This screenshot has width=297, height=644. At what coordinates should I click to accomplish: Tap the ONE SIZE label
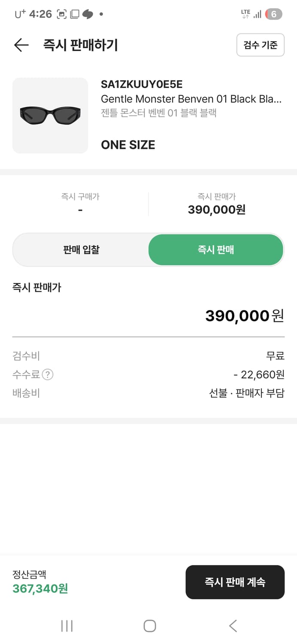128,145
